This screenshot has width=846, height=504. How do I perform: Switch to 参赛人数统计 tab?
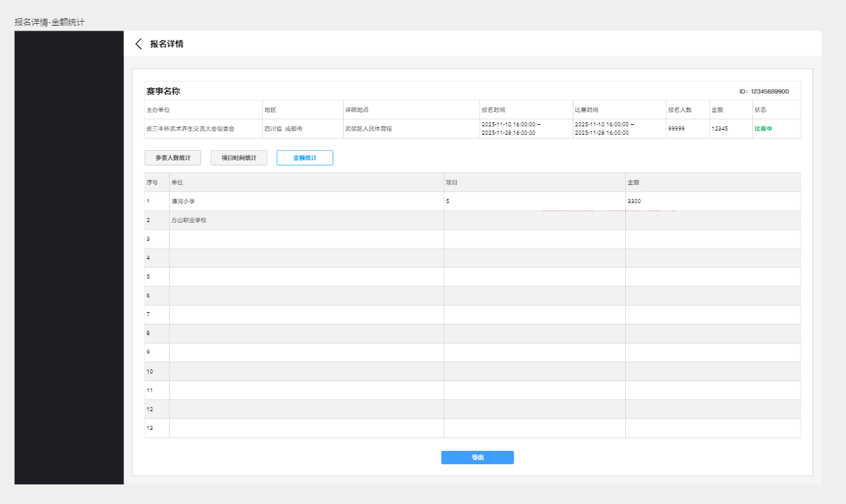(173, 158)
